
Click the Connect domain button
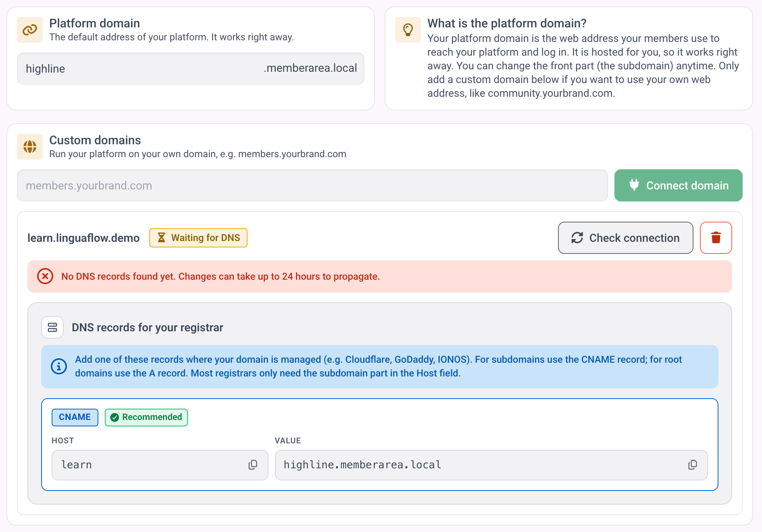[x=679, y=185]
